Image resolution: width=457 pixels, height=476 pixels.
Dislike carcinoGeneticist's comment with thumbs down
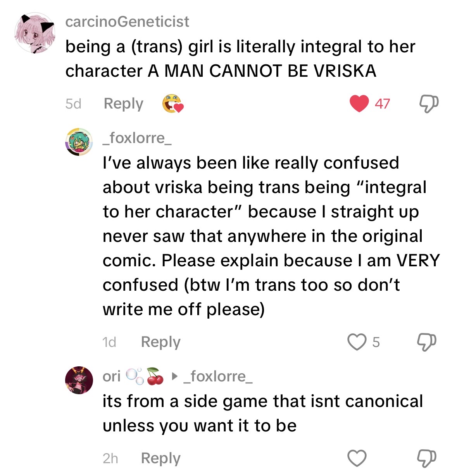(x=429, y=103)
